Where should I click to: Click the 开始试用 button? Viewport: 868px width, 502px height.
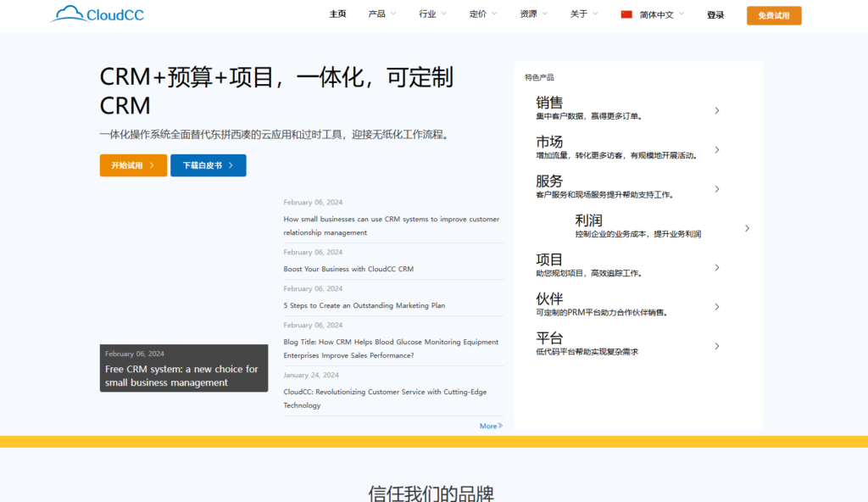click(x=133, y=165)
